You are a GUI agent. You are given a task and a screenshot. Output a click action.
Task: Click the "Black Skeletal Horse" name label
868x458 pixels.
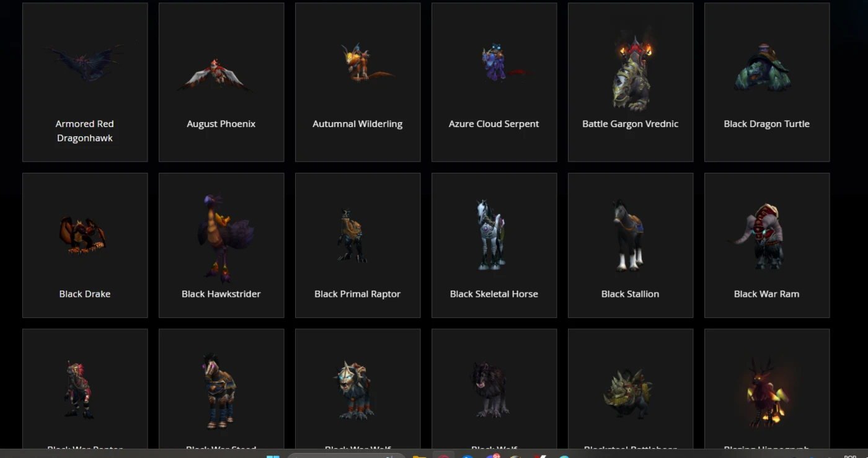[494, 294]
